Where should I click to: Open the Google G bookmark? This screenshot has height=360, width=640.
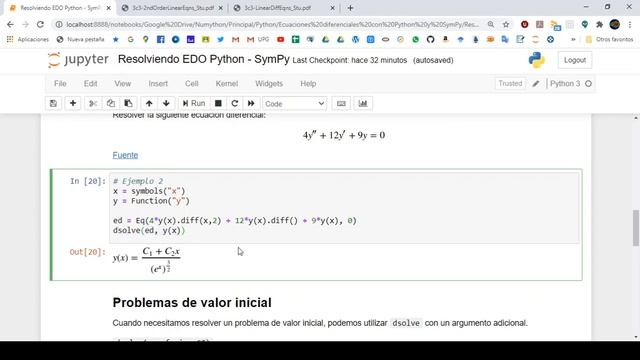tap(131, 40)
